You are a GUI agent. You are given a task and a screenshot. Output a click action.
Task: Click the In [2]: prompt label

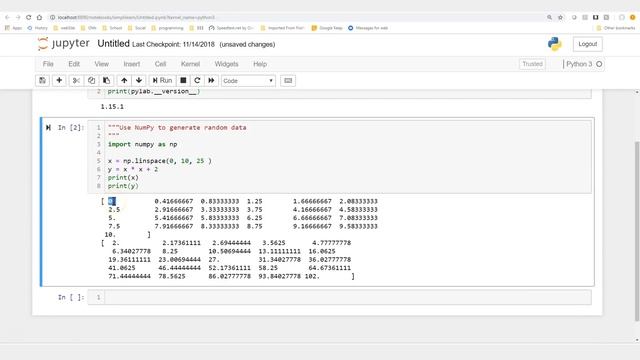(71, 128)
